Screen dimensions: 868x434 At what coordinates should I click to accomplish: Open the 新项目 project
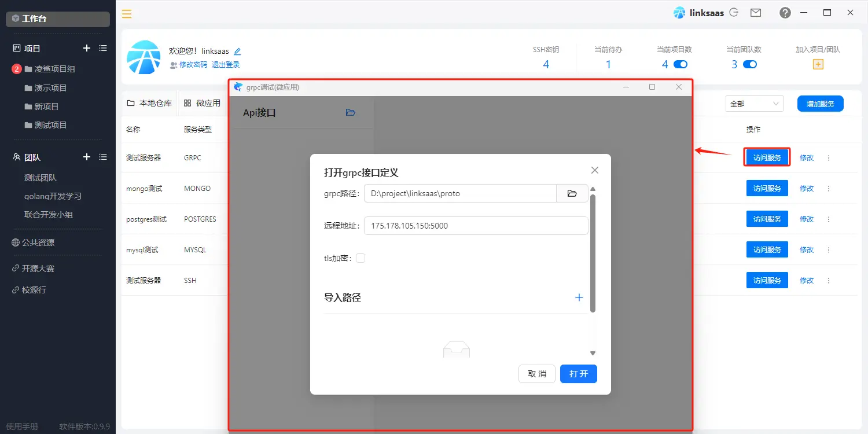point(46,106)
